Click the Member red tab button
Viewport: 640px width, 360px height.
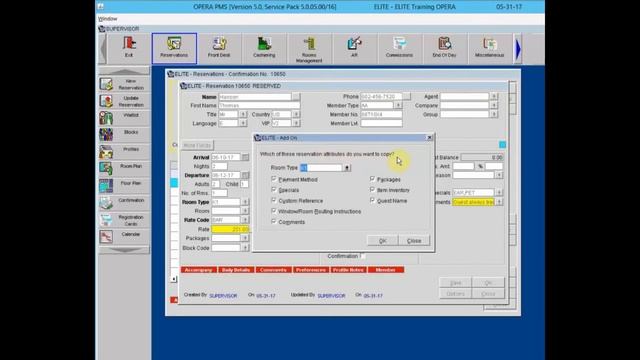tap(386, 270)
